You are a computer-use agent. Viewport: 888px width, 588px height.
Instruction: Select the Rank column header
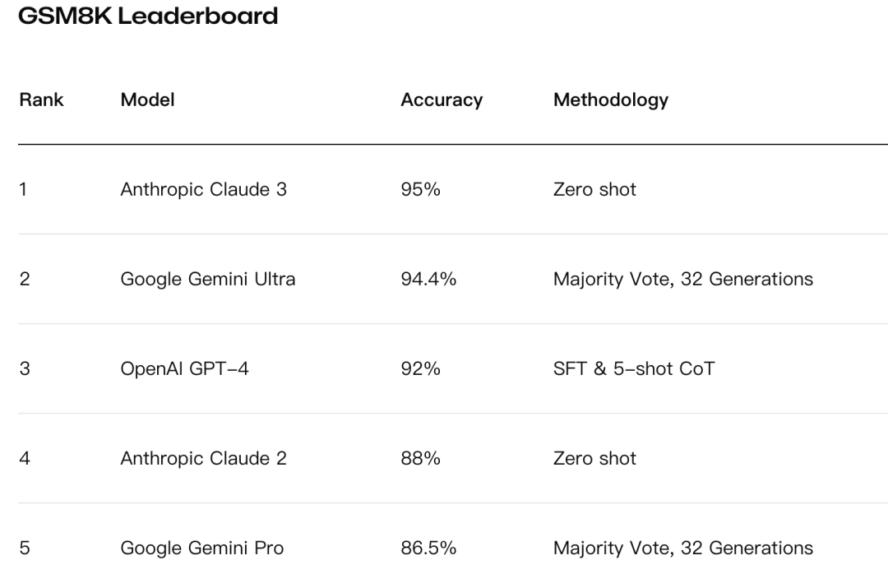41,100
